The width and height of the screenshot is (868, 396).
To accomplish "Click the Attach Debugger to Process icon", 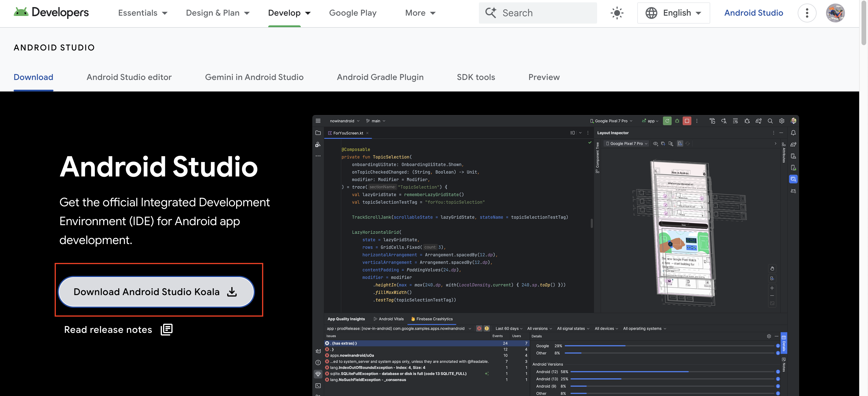I will click(x=747, y=121).
